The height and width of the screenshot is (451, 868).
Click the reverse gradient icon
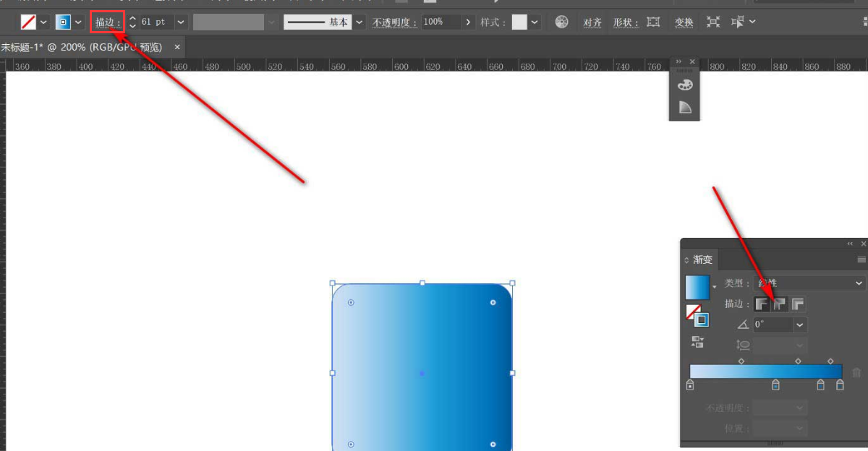tap(698, 342)
